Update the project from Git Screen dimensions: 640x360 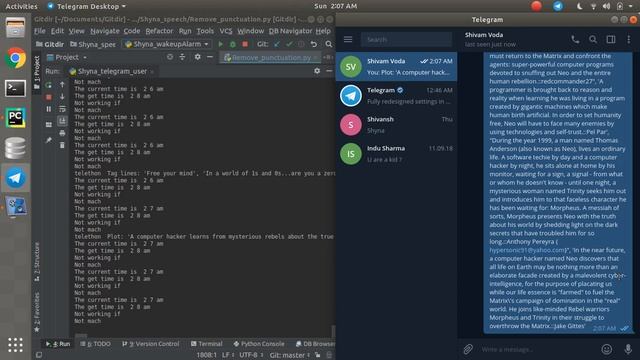(277, 44)
